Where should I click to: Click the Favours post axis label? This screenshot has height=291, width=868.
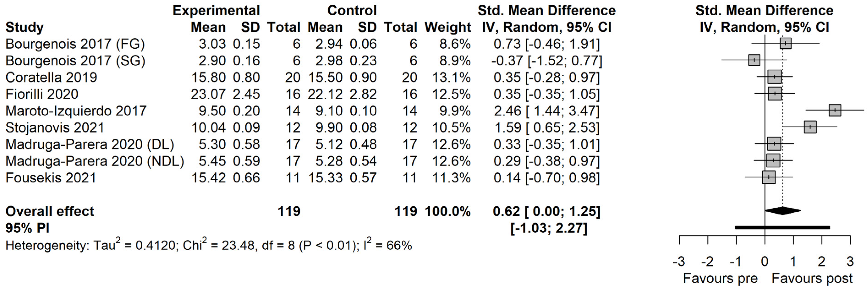pyautogui.click(x=812, y=279)
